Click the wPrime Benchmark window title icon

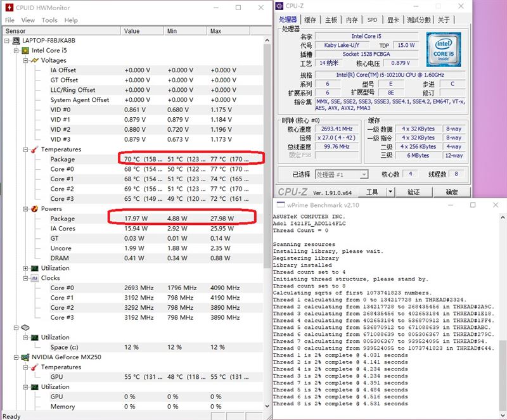click(281, 205)
